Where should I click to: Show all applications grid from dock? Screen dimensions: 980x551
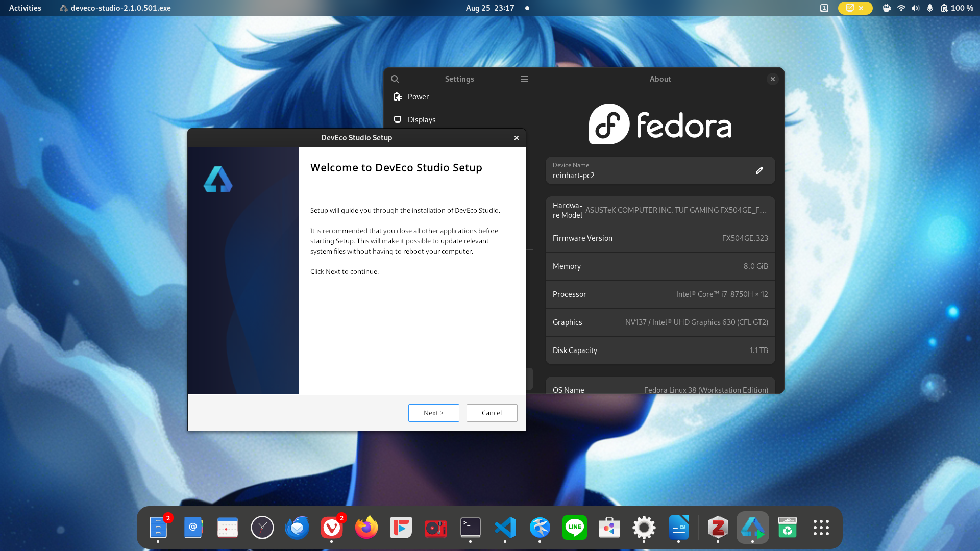821,528
